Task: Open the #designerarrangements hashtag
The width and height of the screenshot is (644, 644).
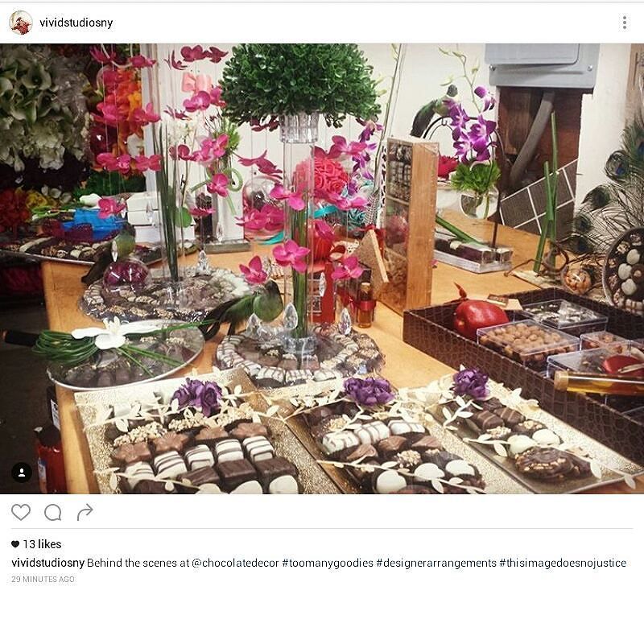Action: point(436,563)
